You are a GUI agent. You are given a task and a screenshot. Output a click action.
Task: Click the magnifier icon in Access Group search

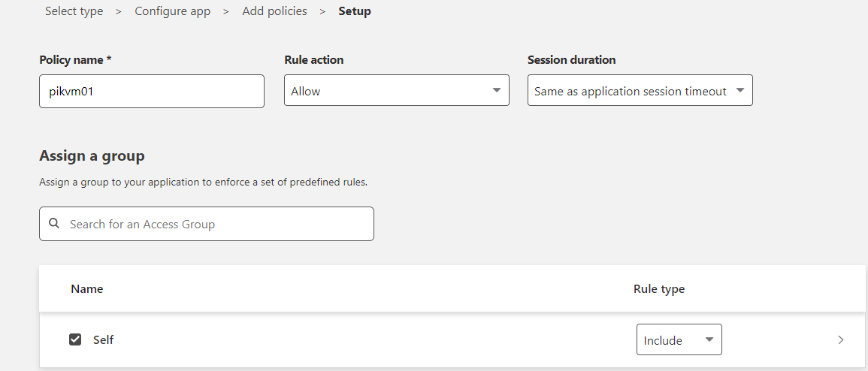coord(54,224)
